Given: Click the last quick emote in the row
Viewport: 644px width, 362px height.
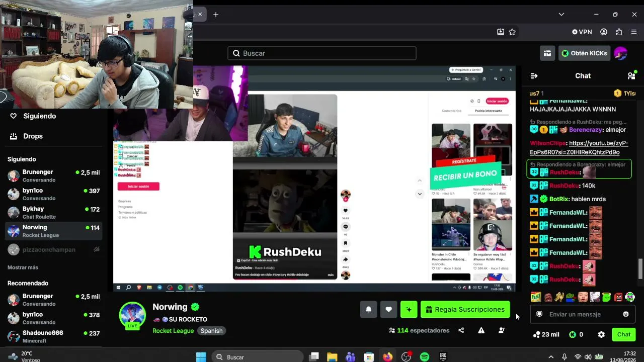Looking at the screenshot, I should pos(630,297).
